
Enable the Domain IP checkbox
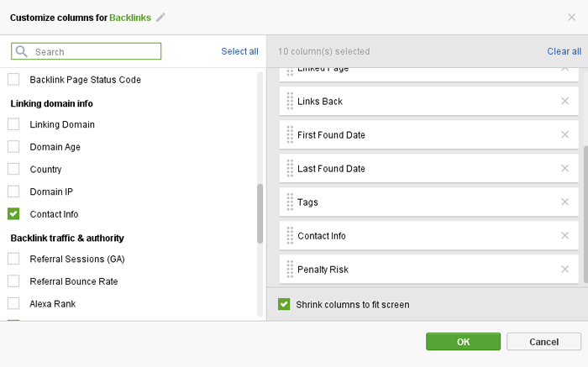tap(13, 191)
